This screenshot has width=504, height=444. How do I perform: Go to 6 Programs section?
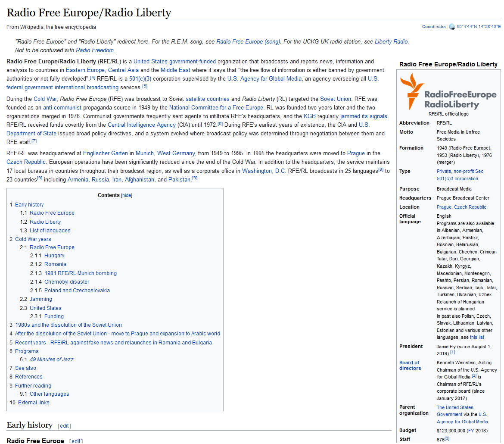27,352
